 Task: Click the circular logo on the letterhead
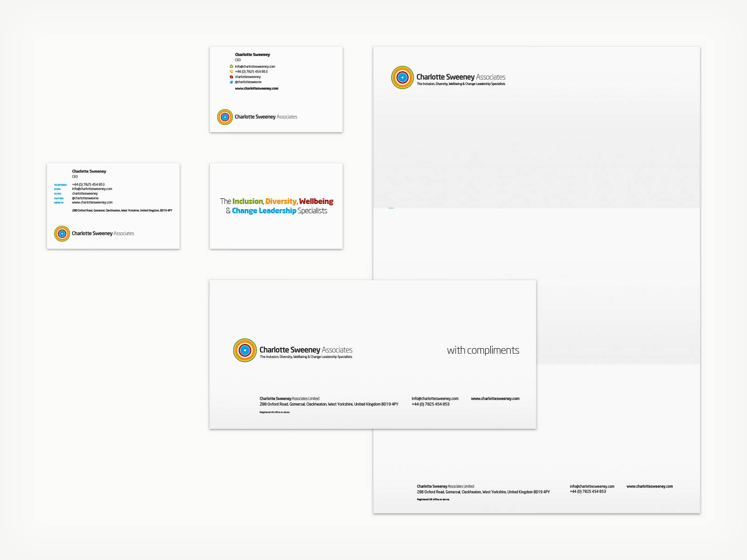[x=402, y=77]
